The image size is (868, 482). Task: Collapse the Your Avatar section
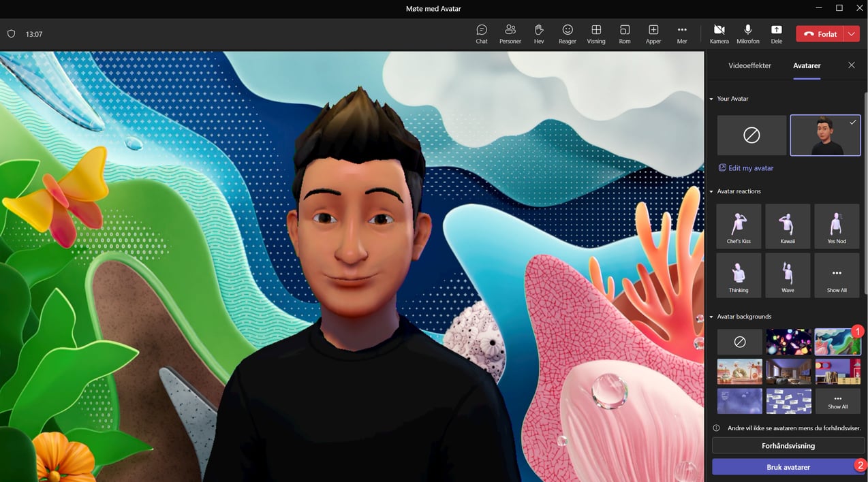711,98
